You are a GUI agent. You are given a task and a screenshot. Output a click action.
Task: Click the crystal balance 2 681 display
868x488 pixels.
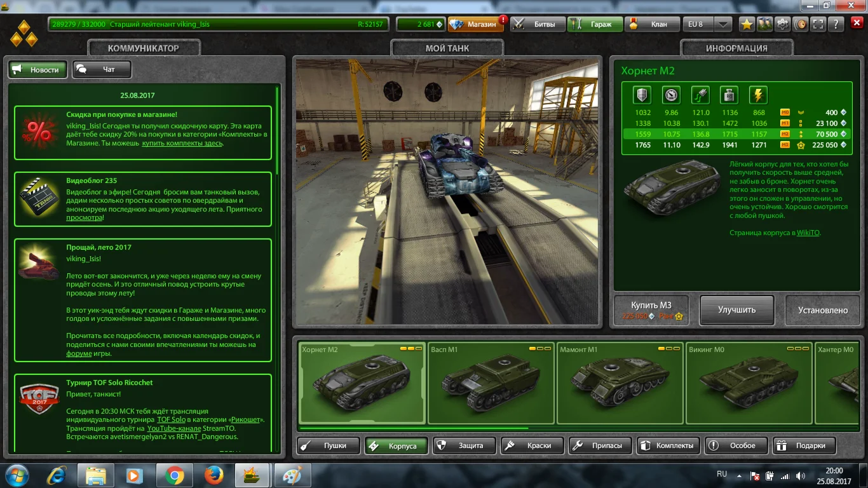pyautogui.click(x=421, y=24)
